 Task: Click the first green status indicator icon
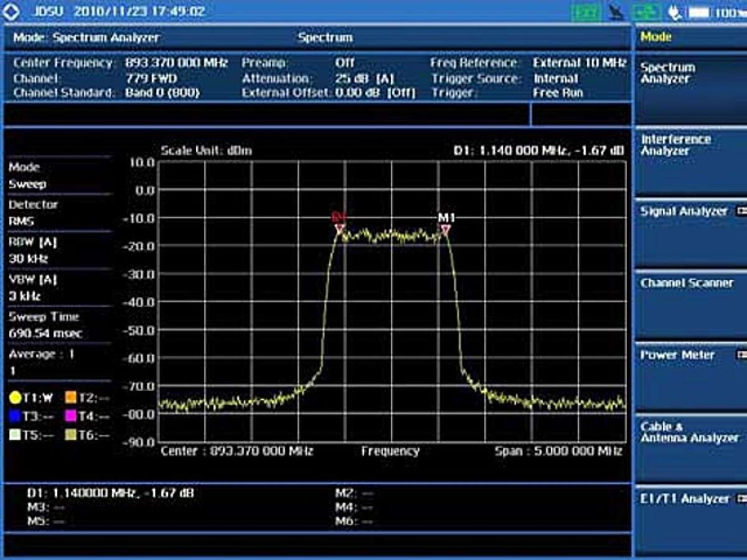585,12
